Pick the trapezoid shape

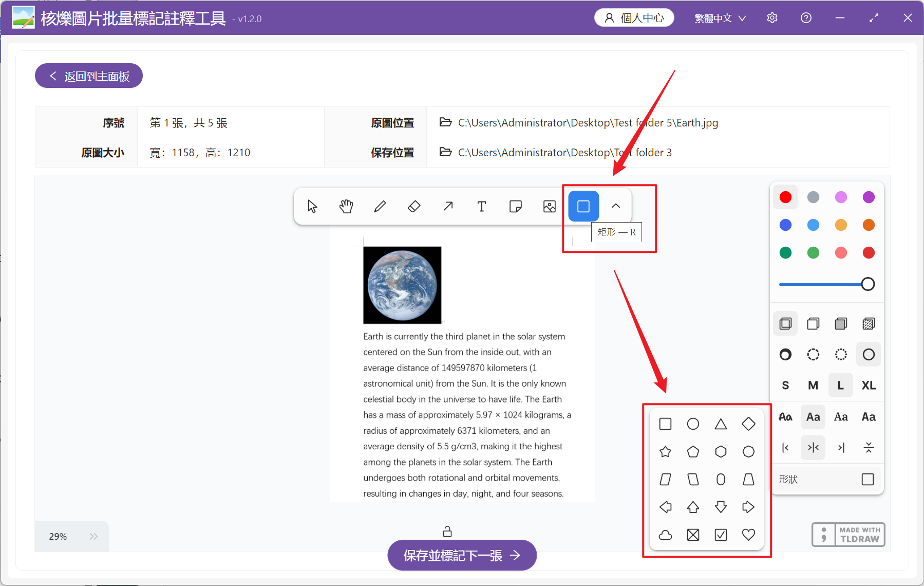click(748, 479)
